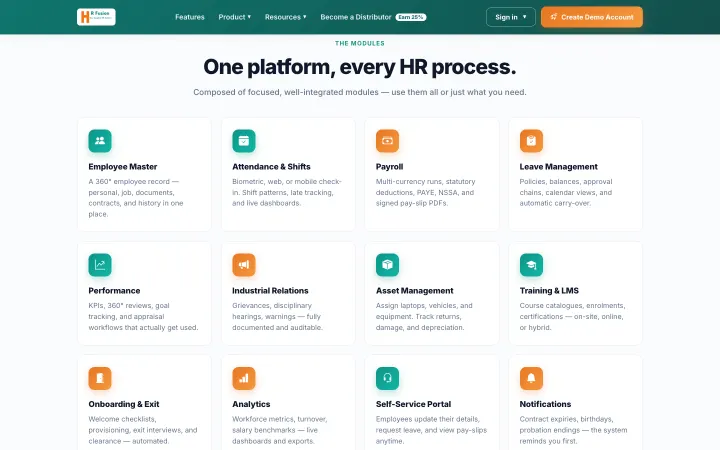This screenshot has width=720, height=450.
Task: Click the Leave Management clipboard icon
Action: [x=531, y=141]
